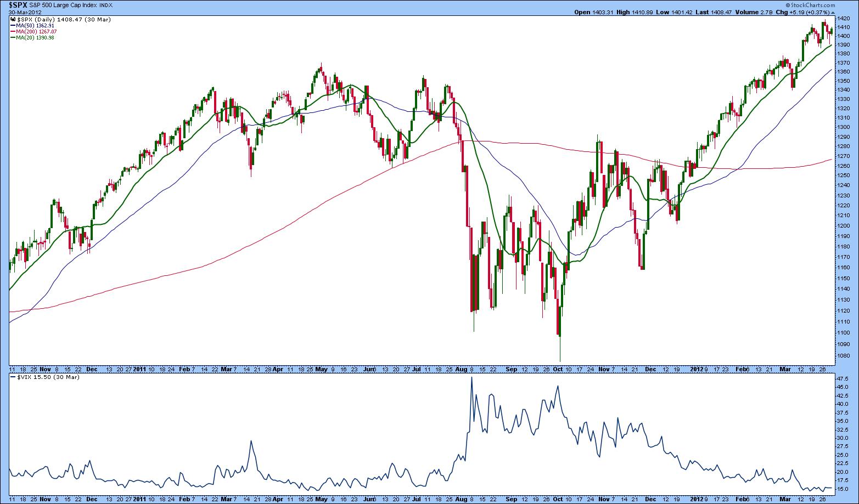This screenshot has height=504, width=859.
Task: Click the Oct marker on lower time axis
Action: pyautogui.click(x=558, y=500)
